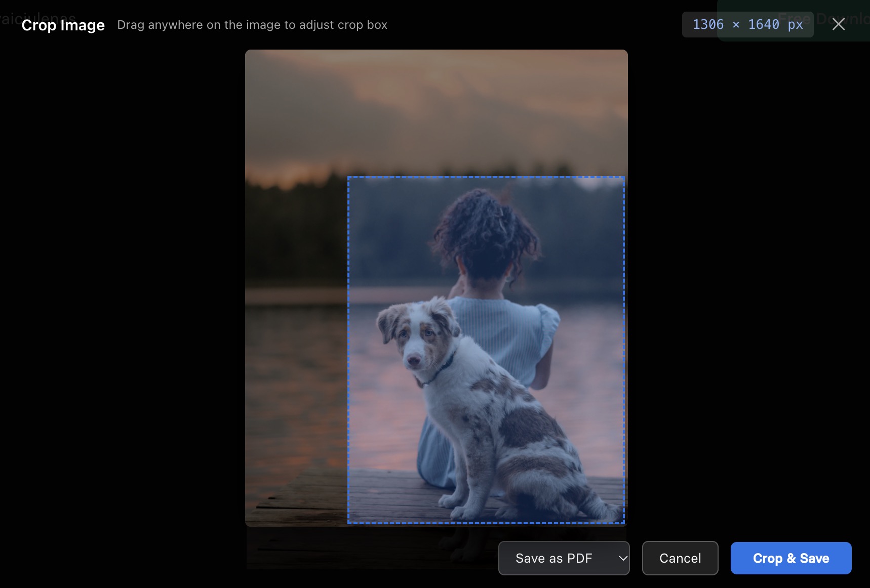Click the Cancel button
Viewport: 870px width, 588px height.
click(x=680, y=558)
